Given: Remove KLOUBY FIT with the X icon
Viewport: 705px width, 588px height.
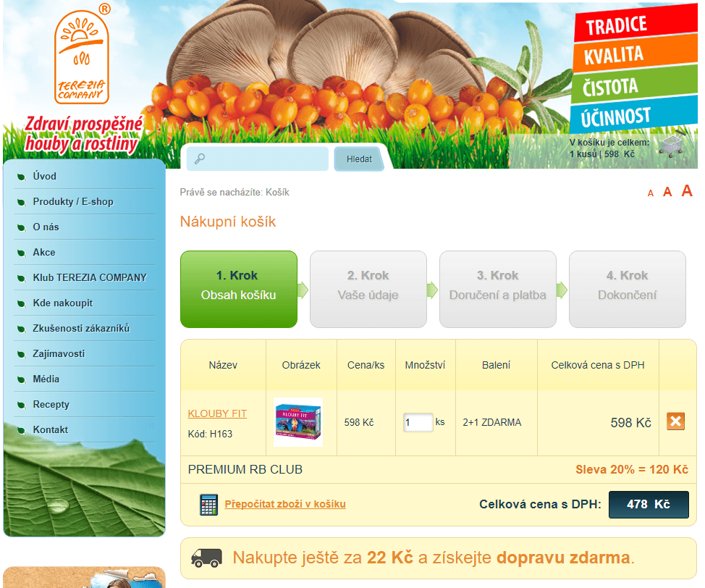Looking at the screenshot, I should 675,421.
